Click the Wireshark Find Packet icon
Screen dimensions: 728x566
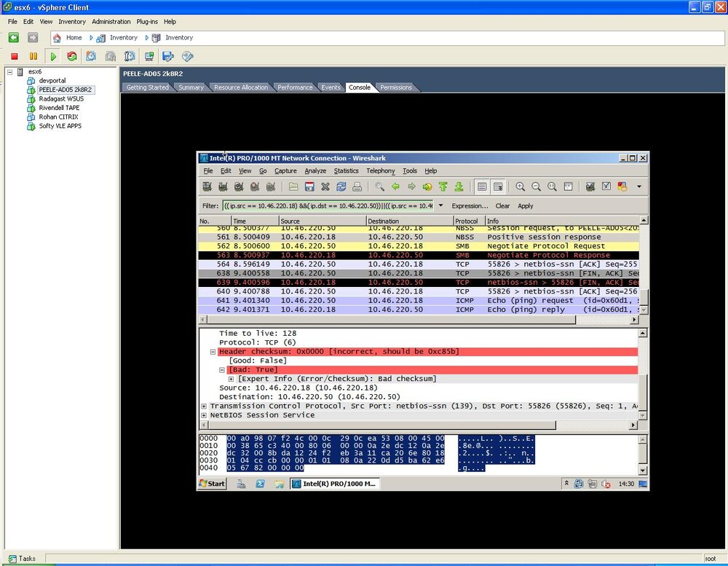379,186
